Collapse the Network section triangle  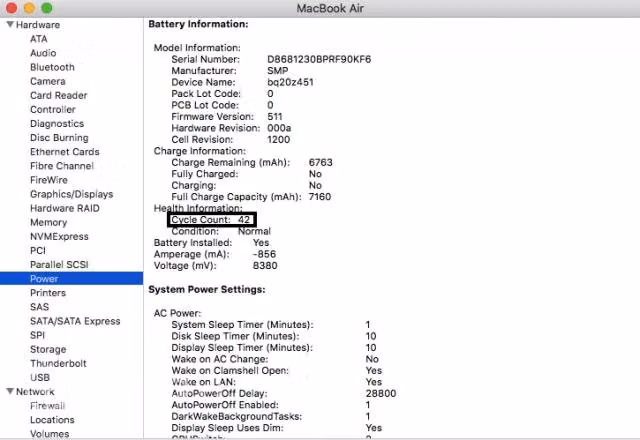click(10, 391)
